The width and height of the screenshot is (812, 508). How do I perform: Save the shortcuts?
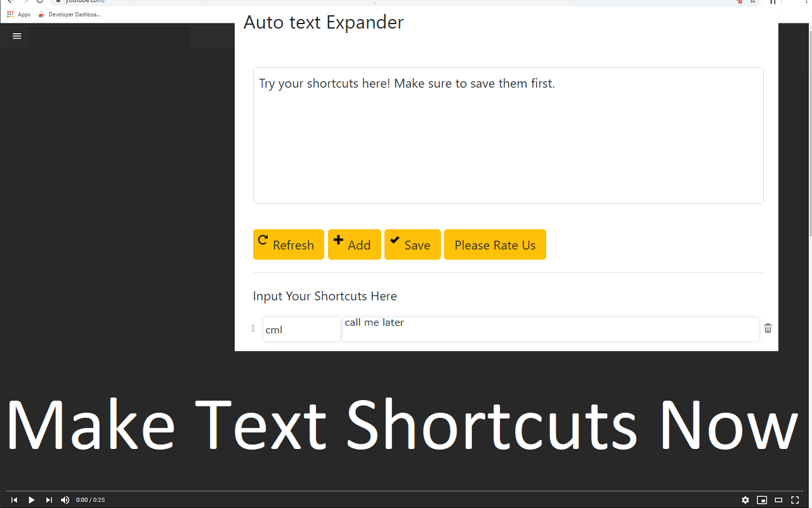coord(412,244)
